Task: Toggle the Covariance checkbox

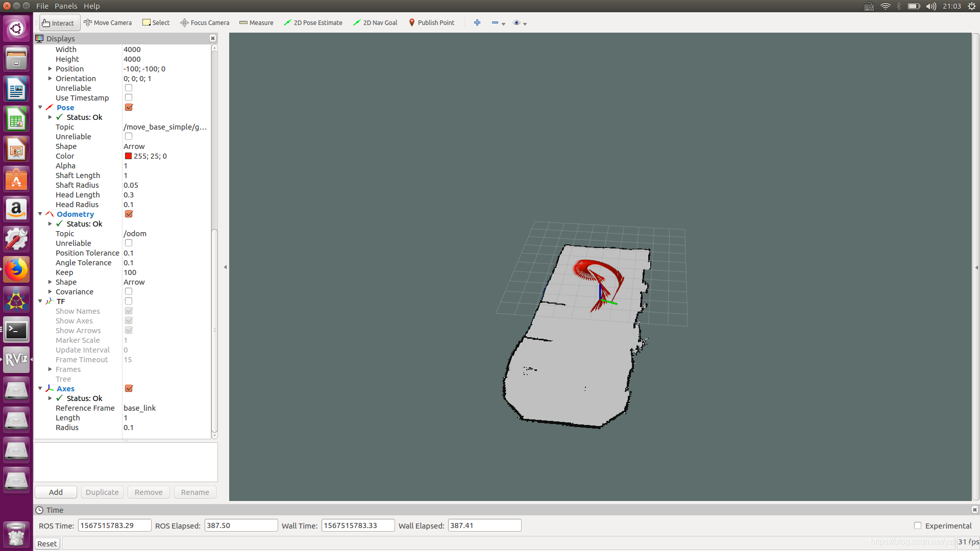Action: (x=129, y=292)
